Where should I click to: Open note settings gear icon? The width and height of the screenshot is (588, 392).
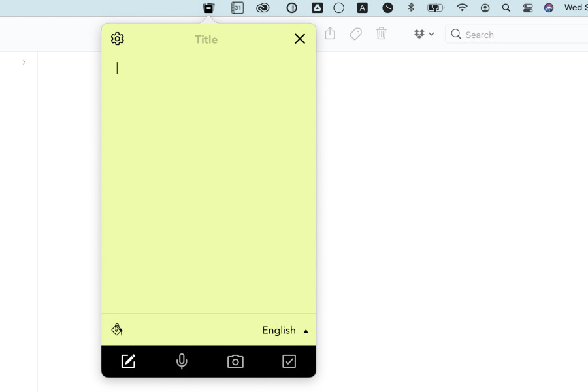[x=118, y=39]
